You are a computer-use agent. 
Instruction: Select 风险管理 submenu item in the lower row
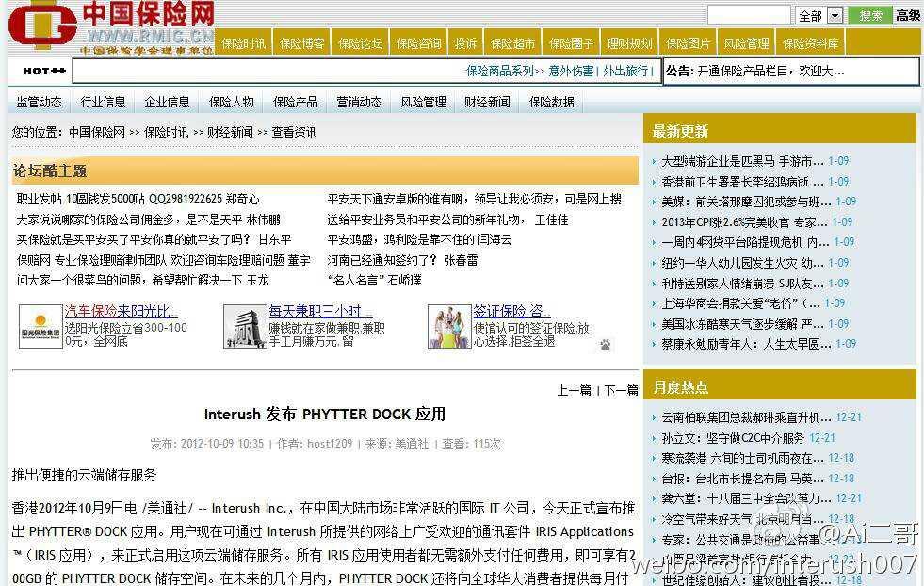tap(423, 102)
